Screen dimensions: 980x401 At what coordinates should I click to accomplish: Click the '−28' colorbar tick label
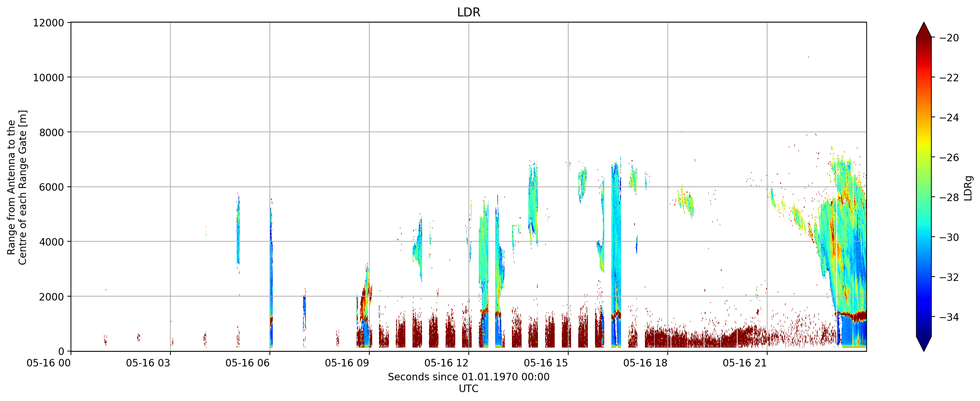point(949,197)
